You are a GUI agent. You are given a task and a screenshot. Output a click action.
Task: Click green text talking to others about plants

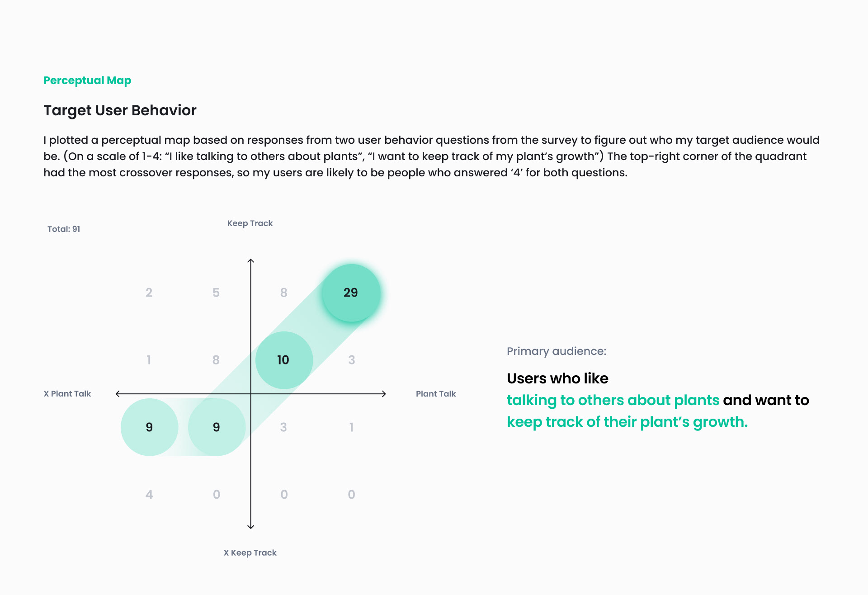point(613,400)
